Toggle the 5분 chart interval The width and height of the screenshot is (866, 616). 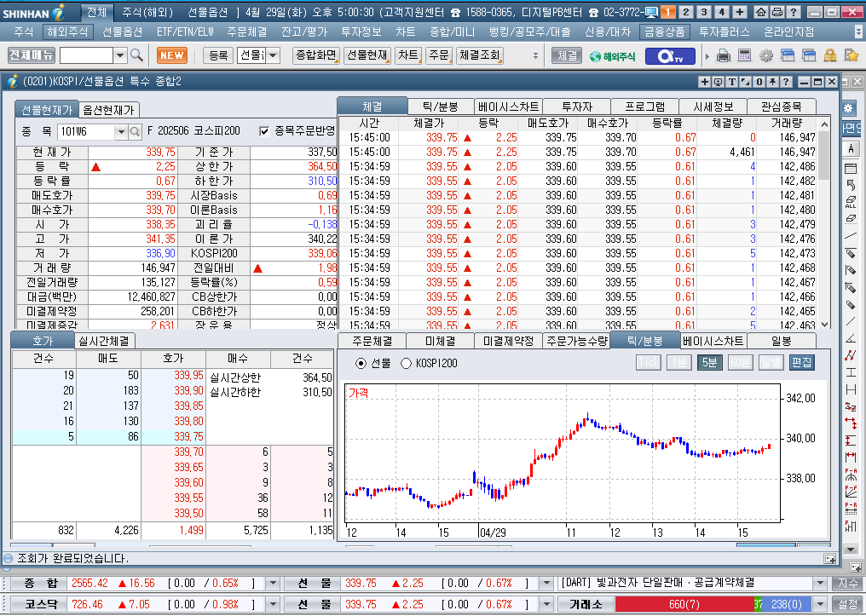(709, 362)
